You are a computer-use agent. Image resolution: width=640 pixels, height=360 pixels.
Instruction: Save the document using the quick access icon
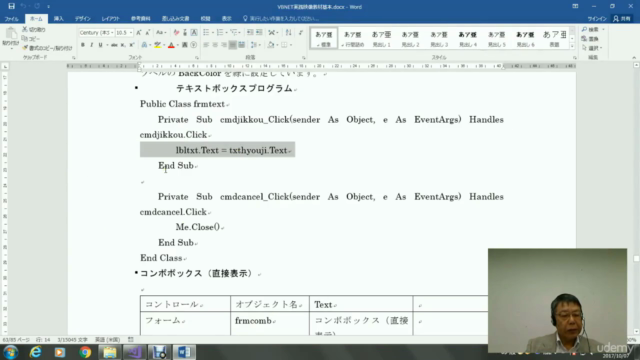(x=11, y=6)
